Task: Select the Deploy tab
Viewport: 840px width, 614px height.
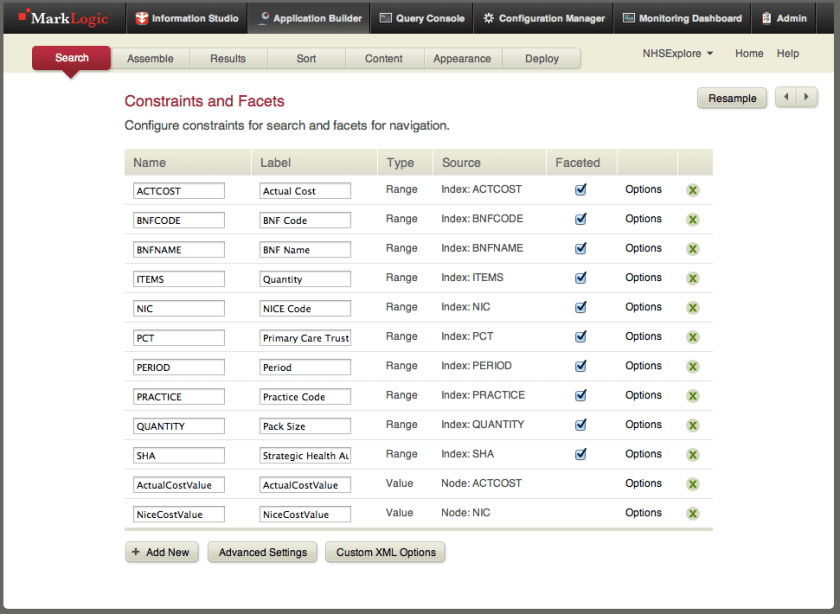Action: 541,58
